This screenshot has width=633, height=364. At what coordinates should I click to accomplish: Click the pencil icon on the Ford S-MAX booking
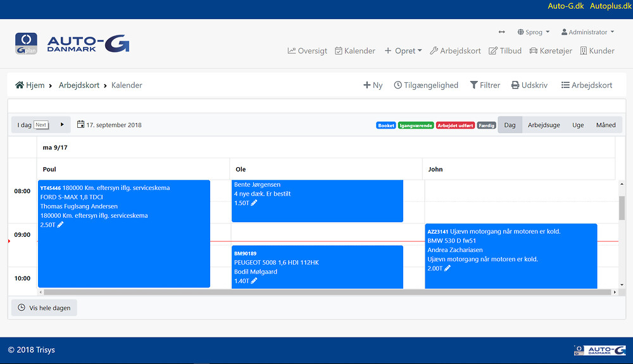[60, 225]
